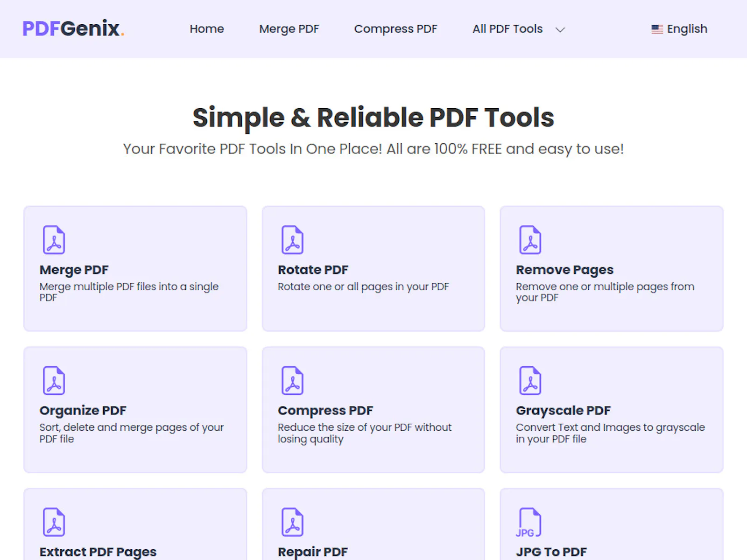Click the Compress PDF card icon

[292, 381]
